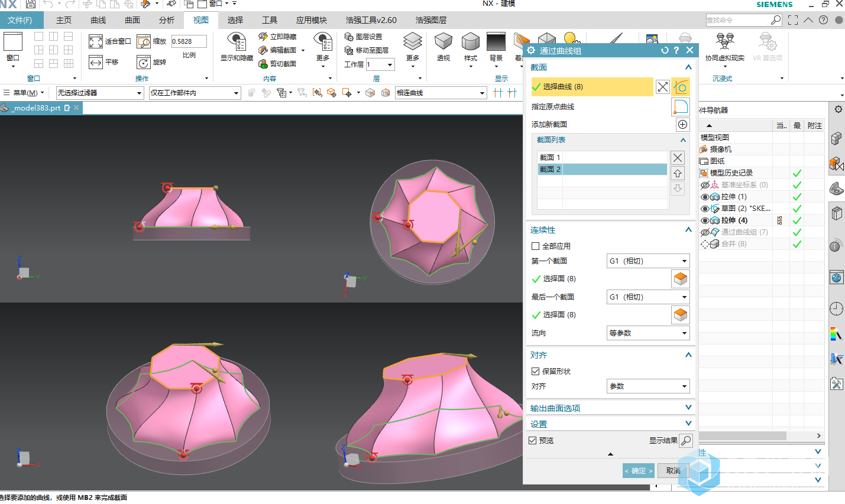
Task: Open the 菜单(M) menu
Action: 24,93
